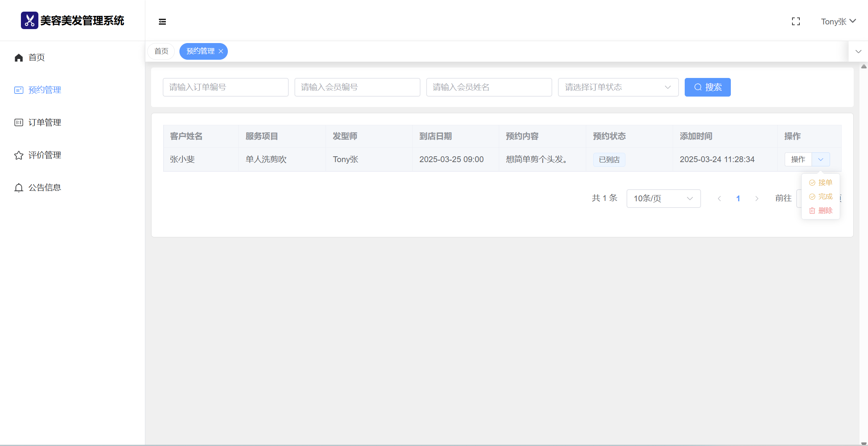The image size is (868, 446).
Task: Click the 公告信息 bell icon
Action: click(19, 188)
